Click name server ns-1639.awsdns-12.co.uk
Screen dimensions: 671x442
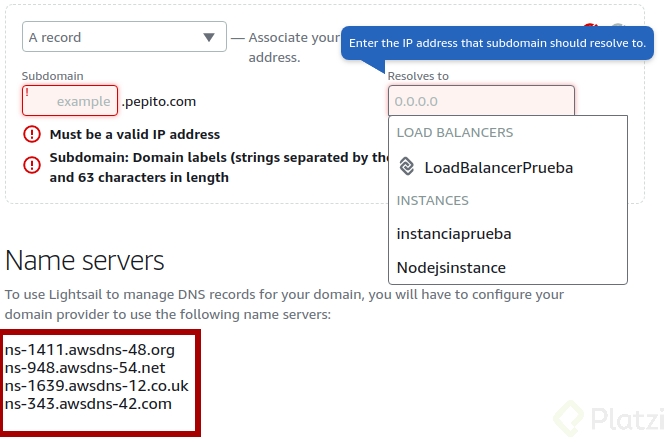click(97, 386)
